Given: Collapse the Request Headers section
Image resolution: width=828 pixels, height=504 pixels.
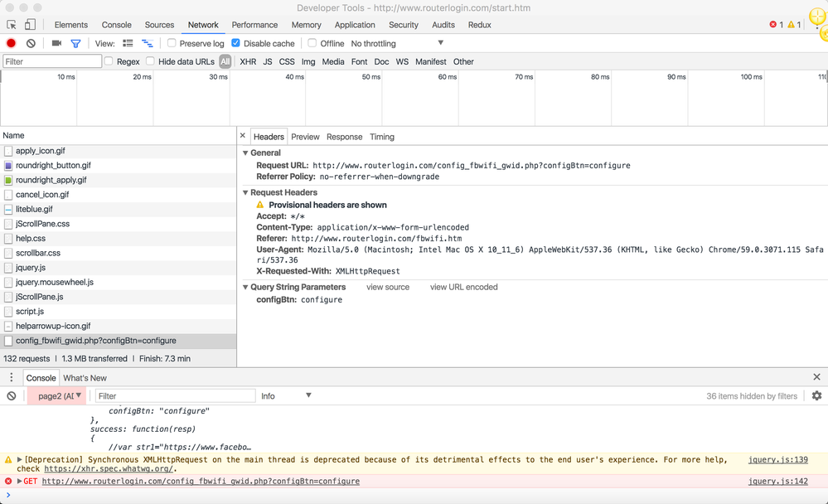Looking at the screenshot, I should pyautogui.click(x=246, y=192).
